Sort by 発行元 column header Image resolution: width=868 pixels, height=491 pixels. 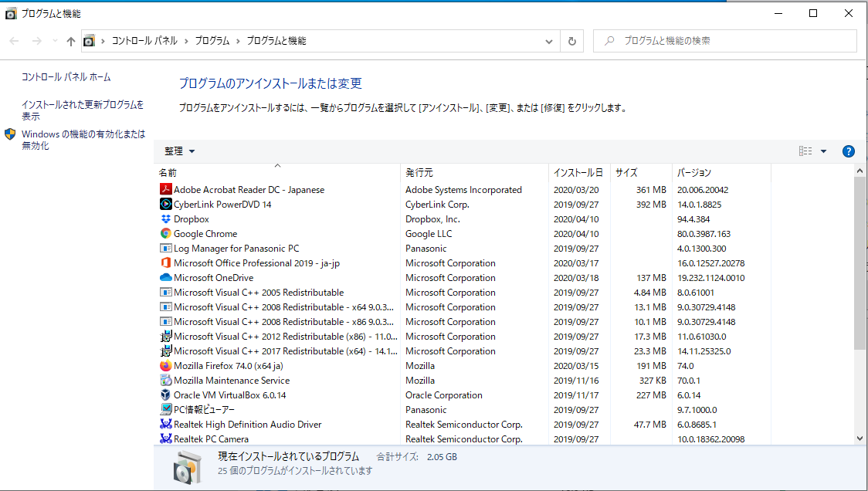coord(474,173)
